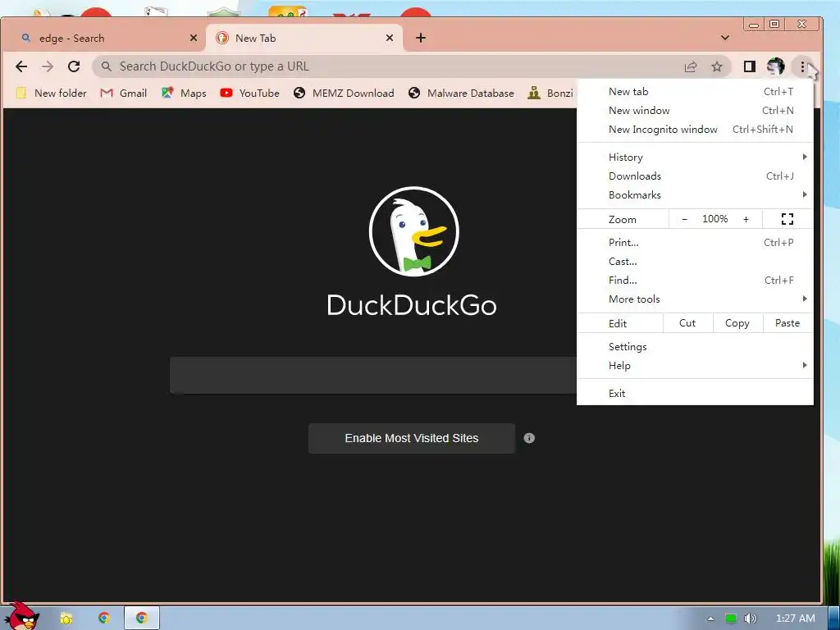The height and width of the screenshot is (630, 840).
Task: Click the DuckDuckGo search box on the page
Action: 373,376
